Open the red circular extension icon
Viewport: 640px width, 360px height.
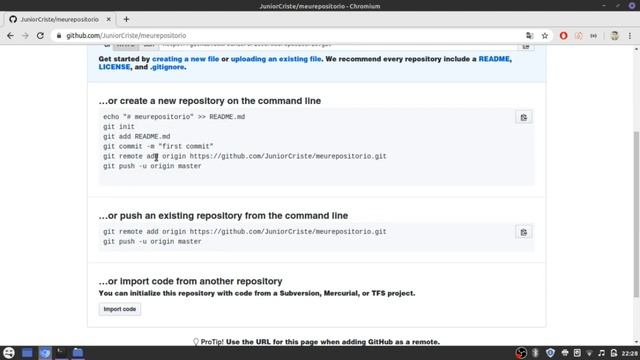563,36
